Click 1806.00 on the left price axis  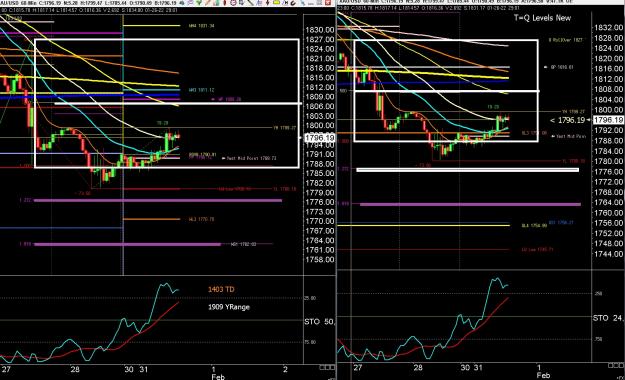[x=320, y=106]
